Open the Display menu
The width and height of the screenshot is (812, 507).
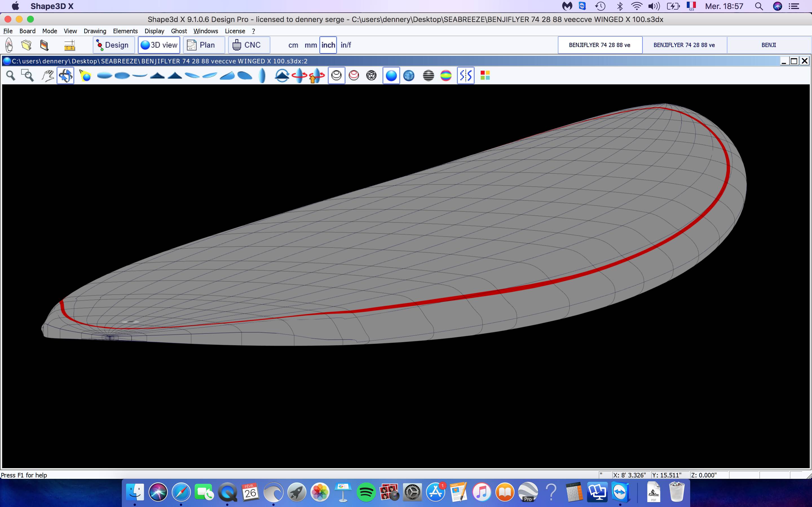[154, 31]
